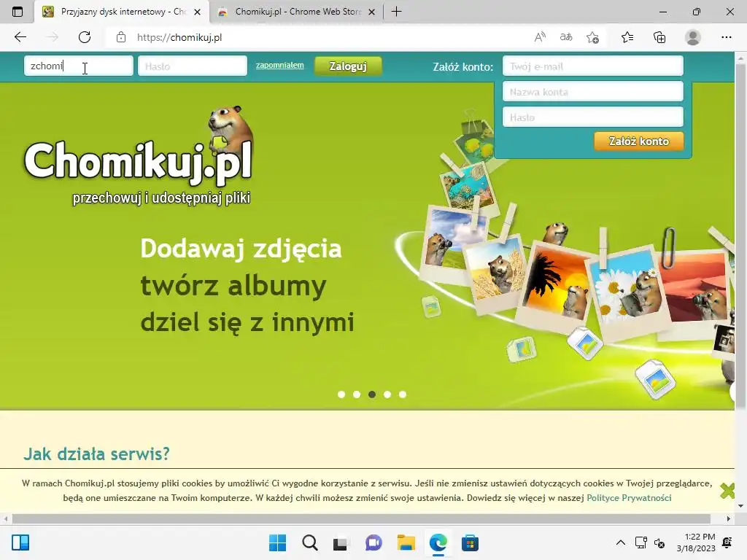The width and height of the screenshot is (747, 560).
Task: Click the zapomniałem forgotten password link
Action: click(279, 65)
